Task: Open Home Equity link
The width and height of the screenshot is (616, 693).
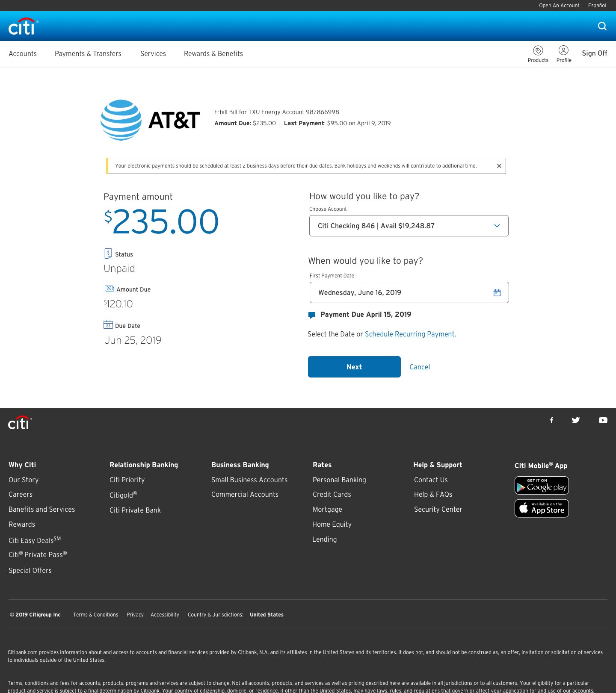Action: (x=332, y=524)
